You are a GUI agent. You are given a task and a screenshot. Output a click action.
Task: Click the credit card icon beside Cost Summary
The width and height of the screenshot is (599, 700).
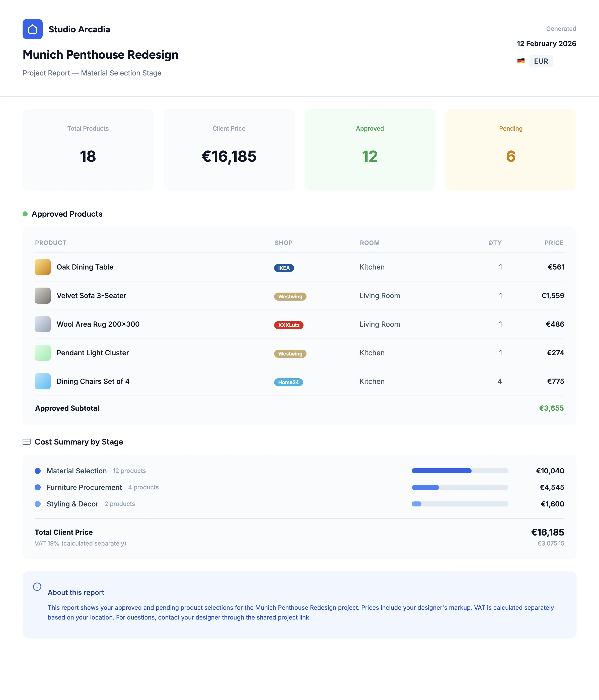click(x=26, y=442)
